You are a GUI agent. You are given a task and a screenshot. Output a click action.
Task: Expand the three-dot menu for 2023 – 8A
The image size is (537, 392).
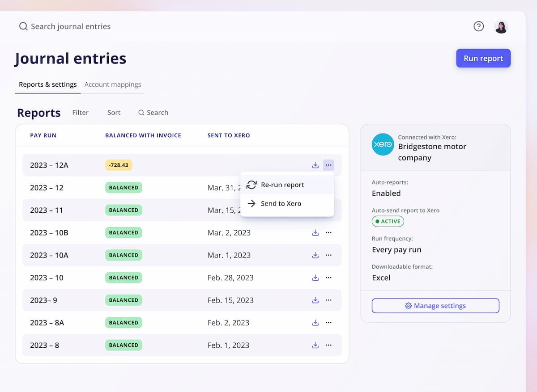tap(328, 323)
